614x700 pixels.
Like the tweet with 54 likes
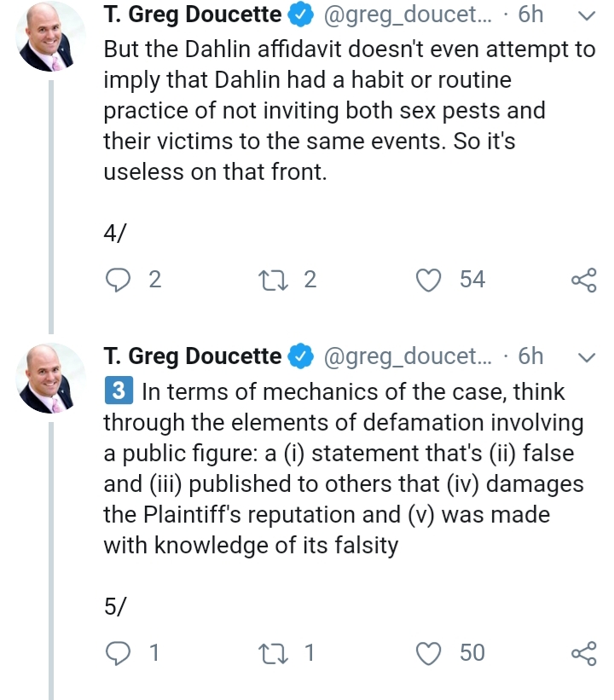click(428, 281)
